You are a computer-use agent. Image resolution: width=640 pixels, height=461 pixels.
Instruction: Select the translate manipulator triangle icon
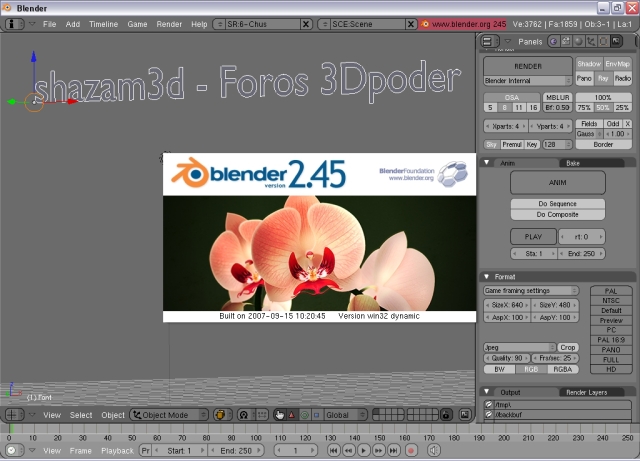(x=291, y=415)
